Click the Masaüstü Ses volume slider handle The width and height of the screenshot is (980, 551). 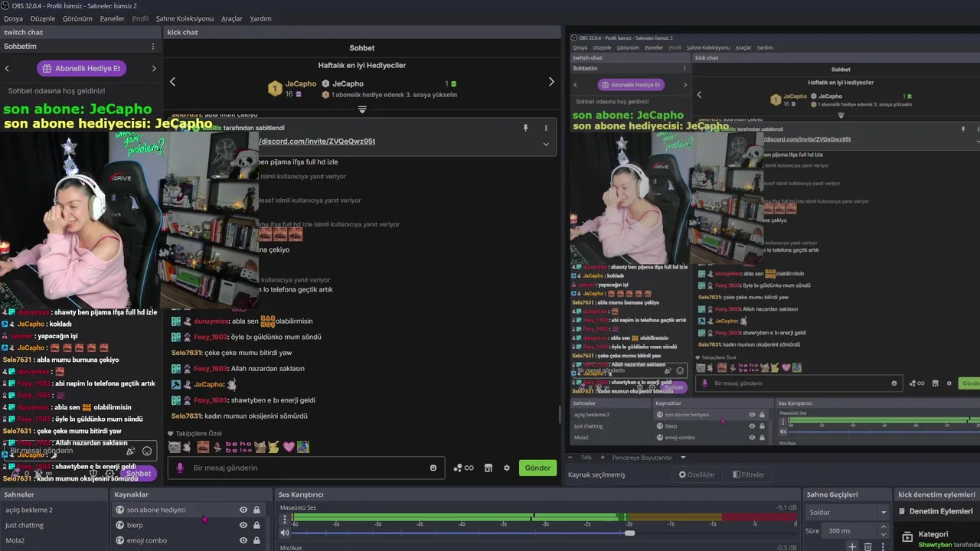pyautogui.click(x=629, y=533)
